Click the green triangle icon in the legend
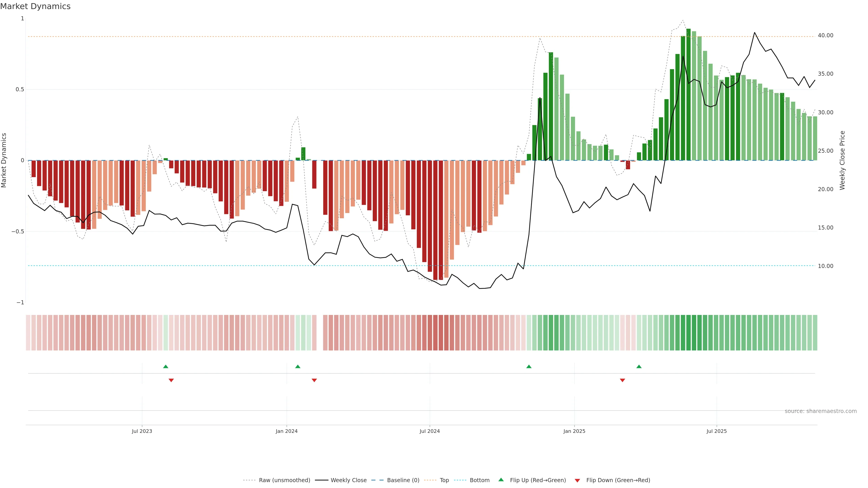868x488 pixels. (501, 480)
